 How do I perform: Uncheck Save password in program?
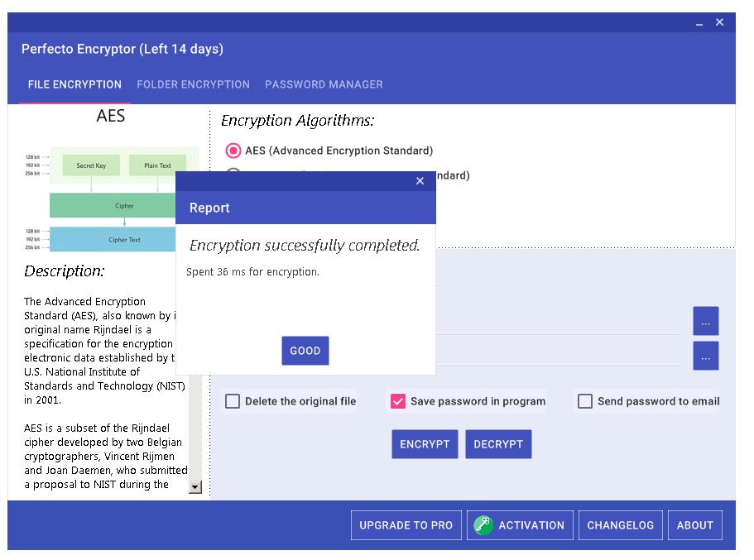click(x=398, y=401)
